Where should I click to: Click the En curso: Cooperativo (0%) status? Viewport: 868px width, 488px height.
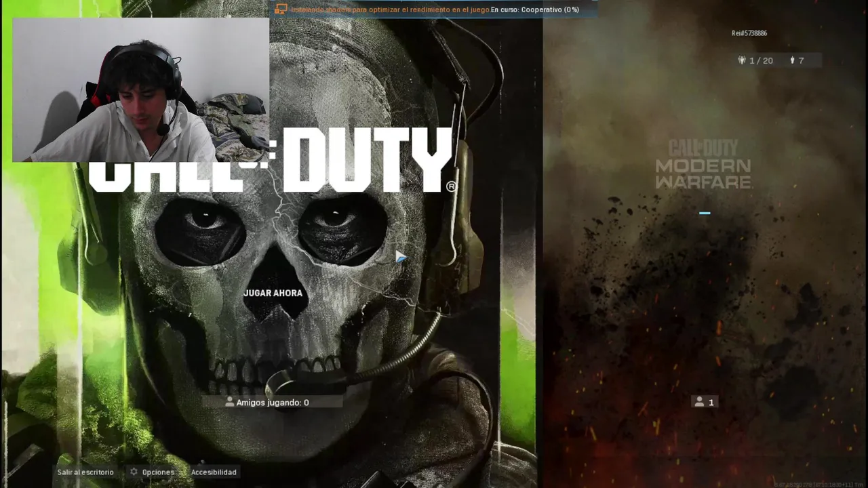[x=535, y=10]
